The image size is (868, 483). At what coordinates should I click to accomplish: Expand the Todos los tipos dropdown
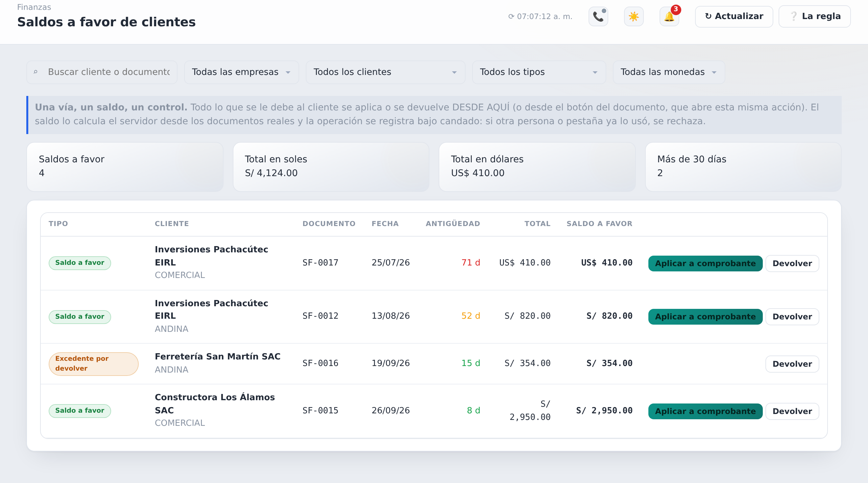(x=539, y=72)
